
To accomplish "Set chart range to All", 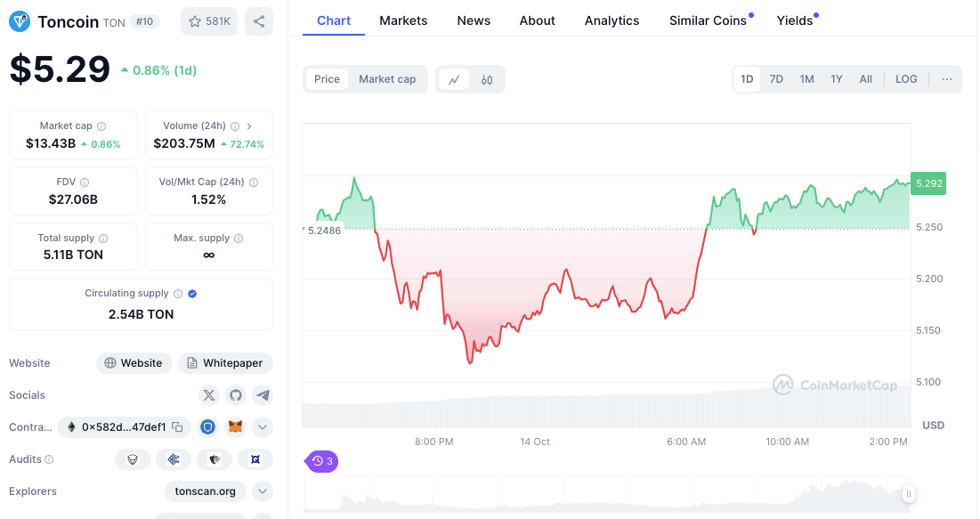I will click(x=866, y=79).
